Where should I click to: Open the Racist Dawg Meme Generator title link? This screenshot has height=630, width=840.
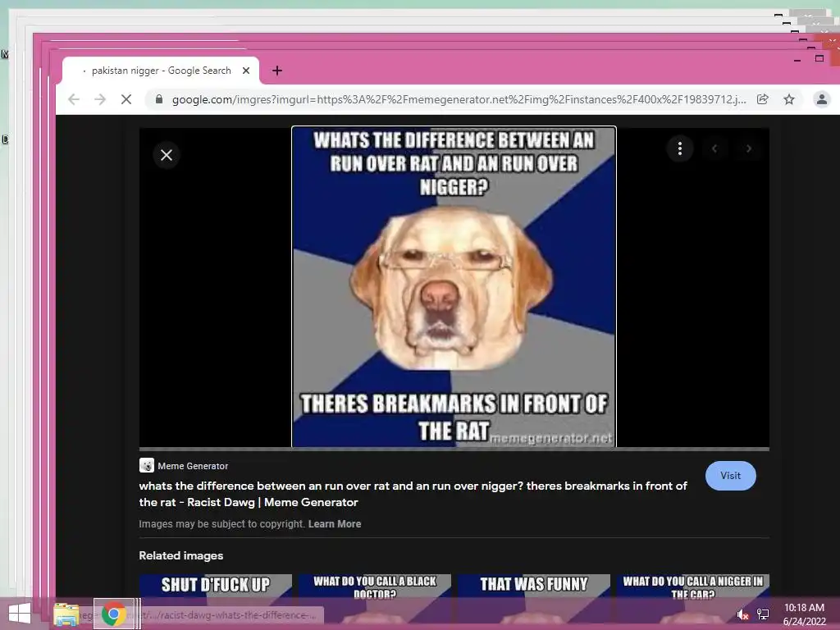413,494
